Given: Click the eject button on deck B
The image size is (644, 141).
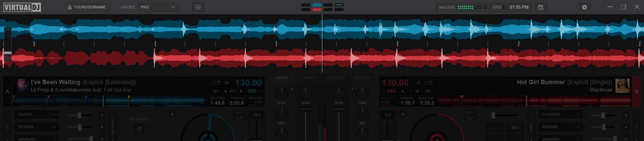Looking at the screenshot, I should 403,114.
